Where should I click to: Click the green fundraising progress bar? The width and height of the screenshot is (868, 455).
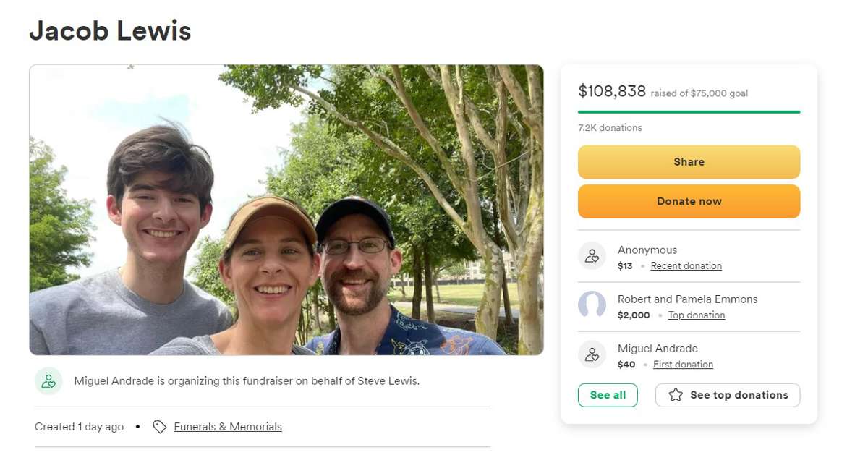pyautogui.click(x=689, y=112)
